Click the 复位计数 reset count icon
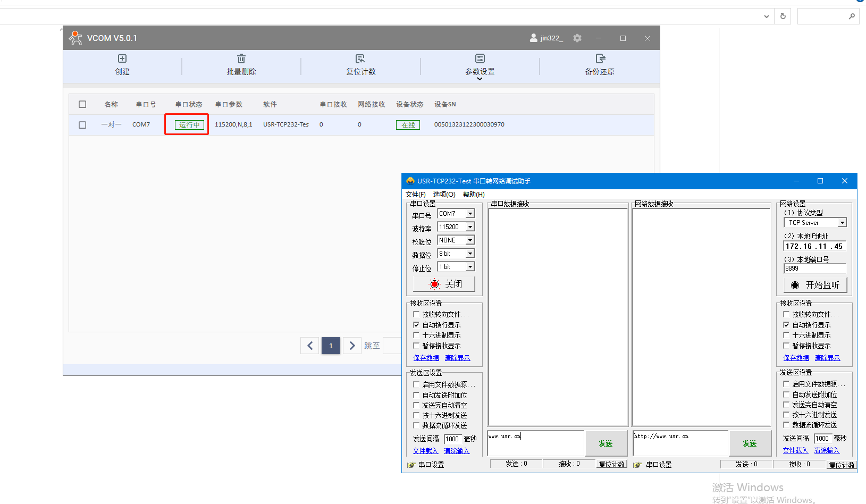Screen dimensions: 866x504 (x=360, y=59)
